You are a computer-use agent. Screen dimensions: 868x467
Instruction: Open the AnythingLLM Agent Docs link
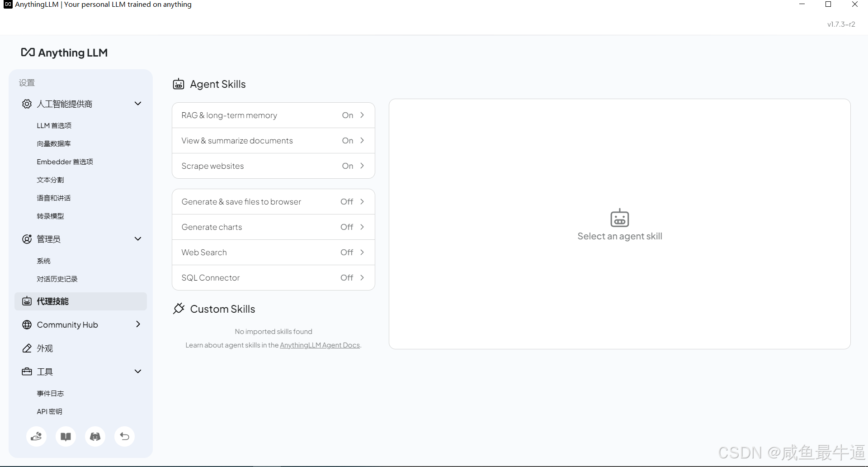[320, 345]
